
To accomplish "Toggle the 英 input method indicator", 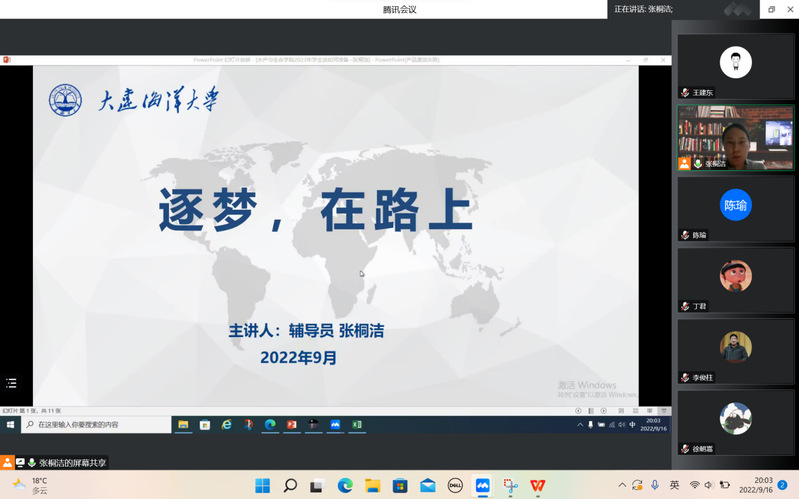I will 674,486.
